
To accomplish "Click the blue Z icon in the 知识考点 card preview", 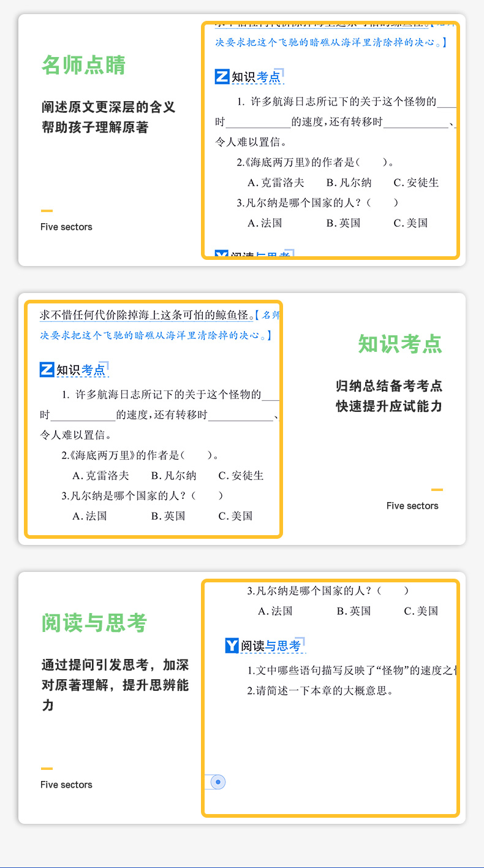I will [x=47, y=370].
